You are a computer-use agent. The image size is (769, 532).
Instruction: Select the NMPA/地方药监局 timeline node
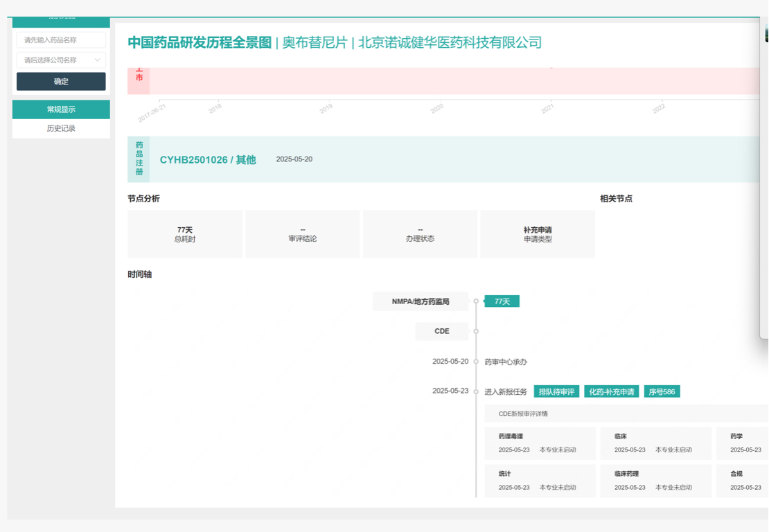421,301
